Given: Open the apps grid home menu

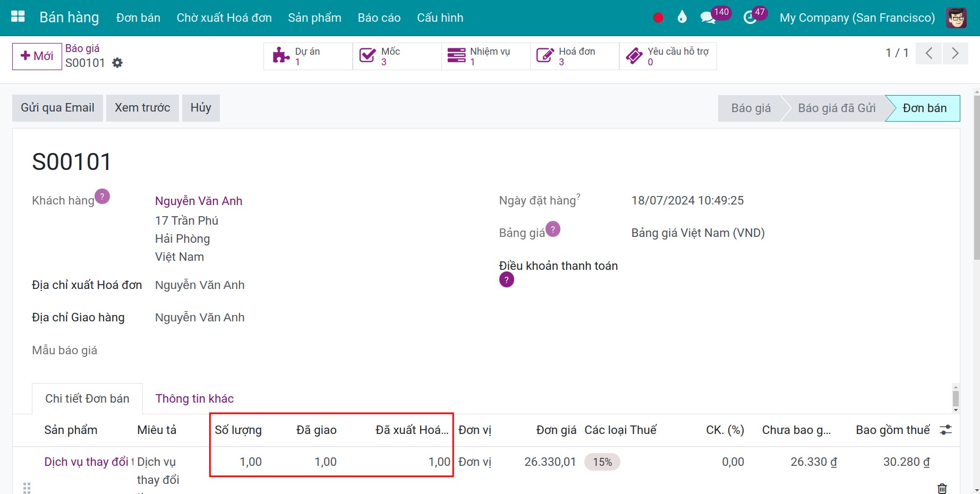Looking at the screenshot, I should point(18,17).
